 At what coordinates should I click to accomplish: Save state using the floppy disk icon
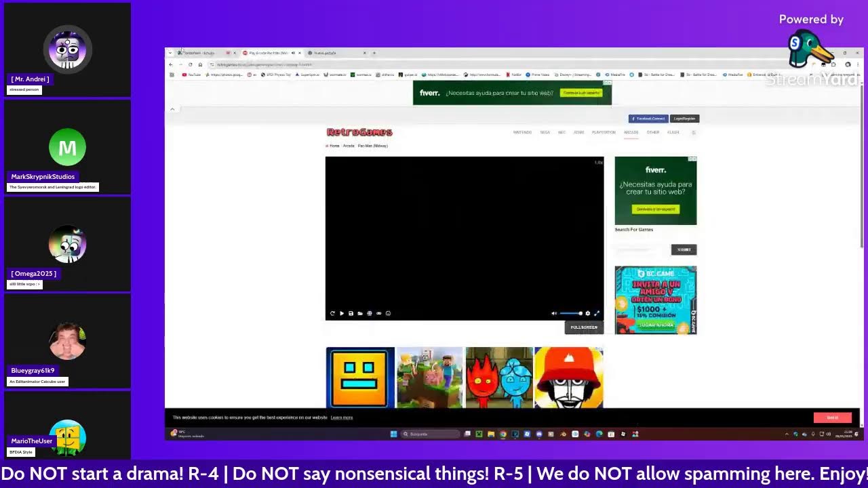pyautogui.click(x=351, y=313)
